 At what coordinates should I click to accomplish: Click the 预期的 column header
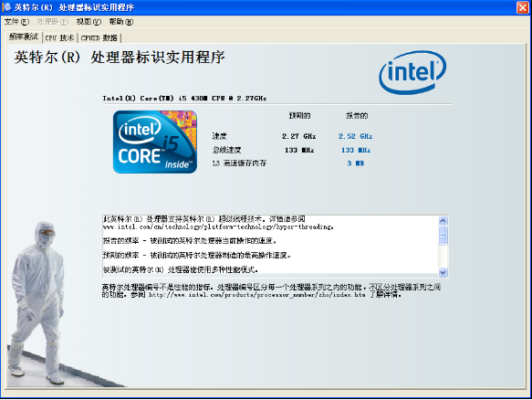coord(299,116)
